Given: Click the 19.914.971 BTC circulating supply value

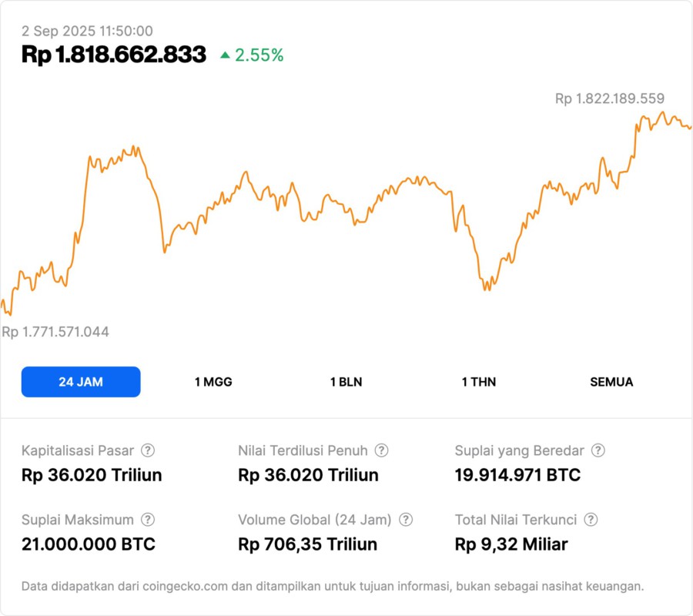Looking at the screenshot, I should [517, 475].
